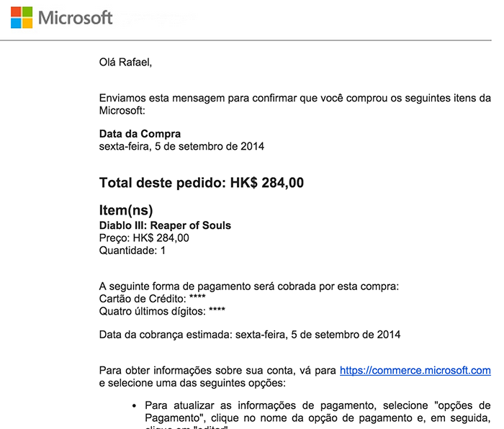Click the "Total deste pedido" order total line
The height and width of the screenshot is (429, 504).
[201, 183]
